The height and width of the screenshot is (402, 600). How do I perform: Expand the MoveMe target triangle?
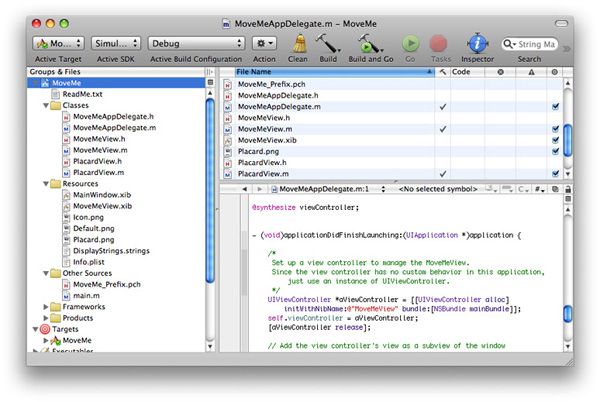(x=46, y=340)
